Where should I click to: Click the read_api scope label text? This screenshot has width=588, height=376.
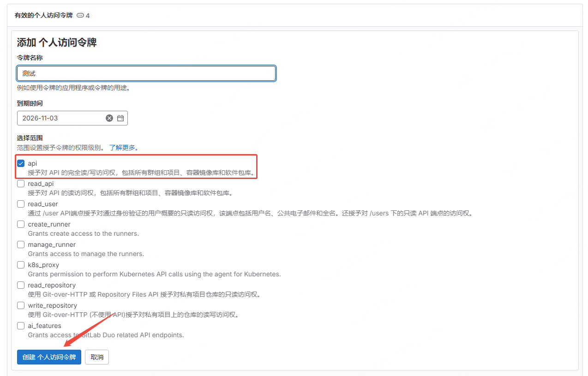[41, 184]
